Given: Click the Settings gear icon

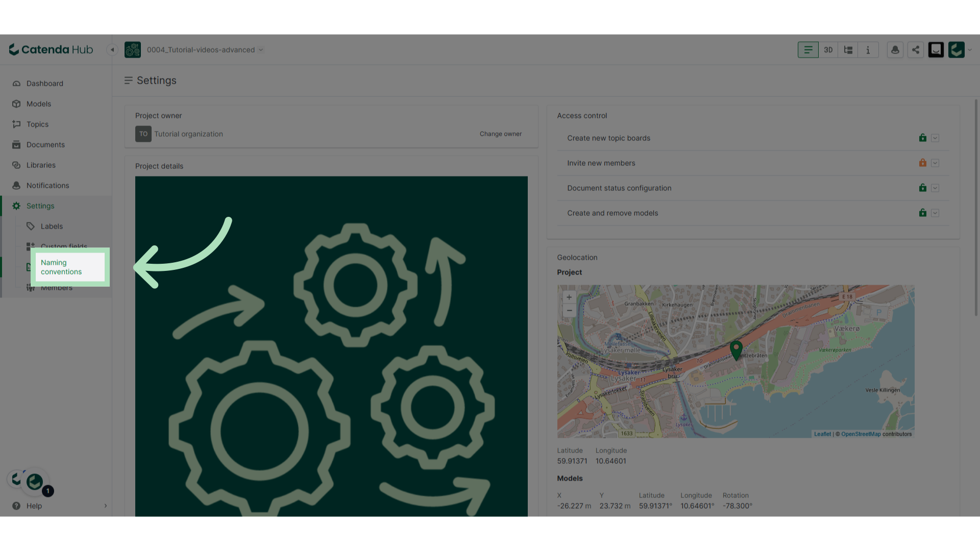Looking at the screenshot, I should click(16, 206).
